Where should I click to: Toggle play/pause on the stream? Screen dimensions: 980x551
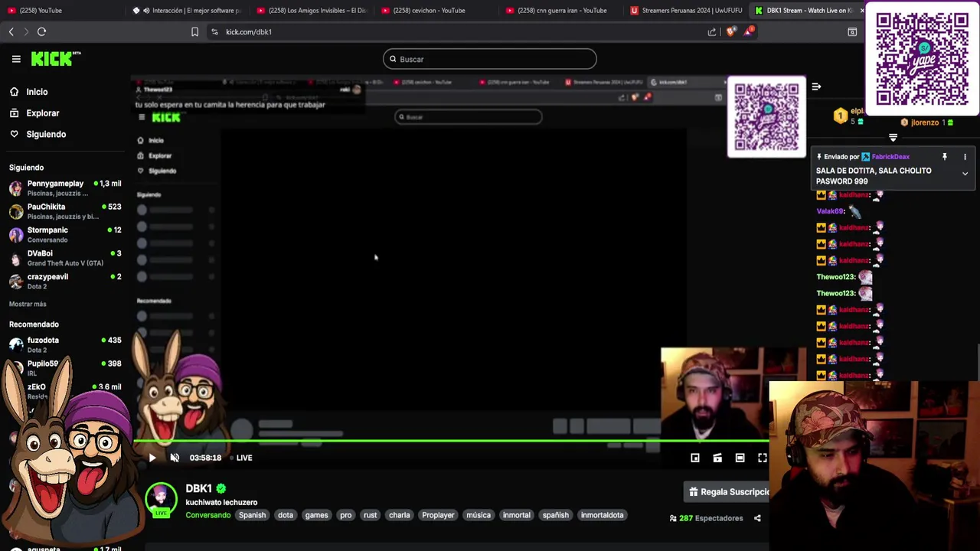pos(152,458)
